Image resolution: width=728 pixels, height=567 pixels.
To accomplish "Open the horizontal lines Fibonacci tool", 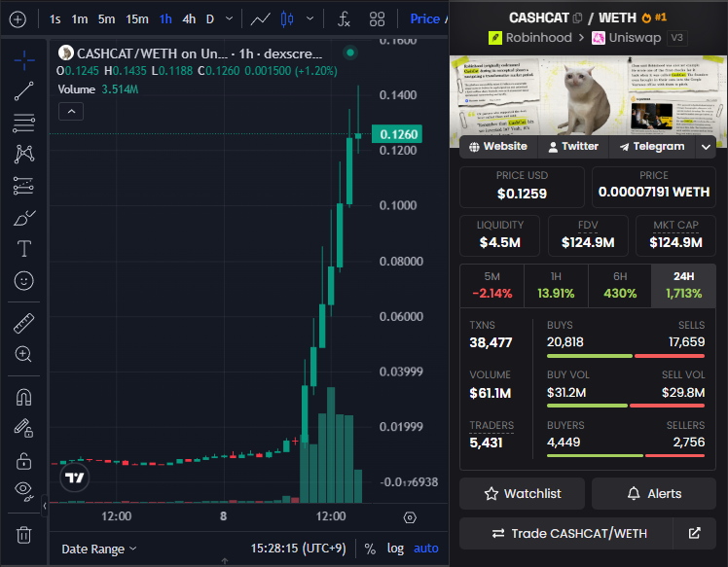I will [24, 123].
